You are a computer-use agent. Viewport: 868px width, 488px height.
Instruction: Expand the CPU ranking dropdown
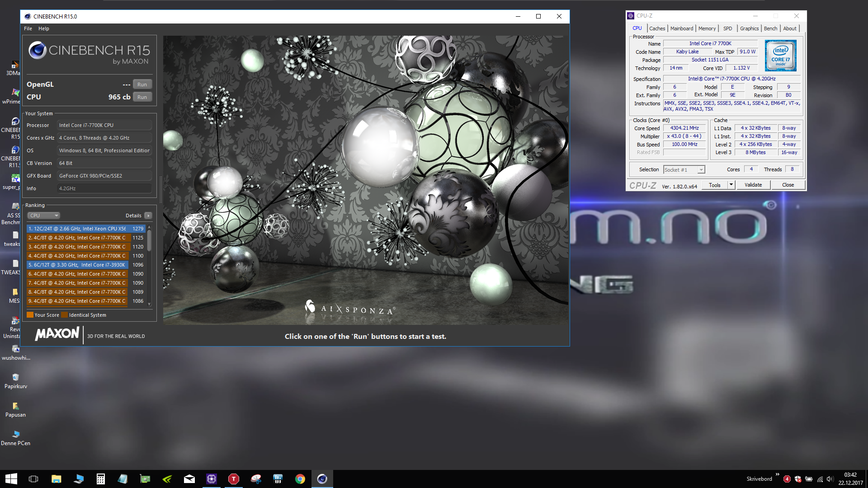[x=43, y=216]
